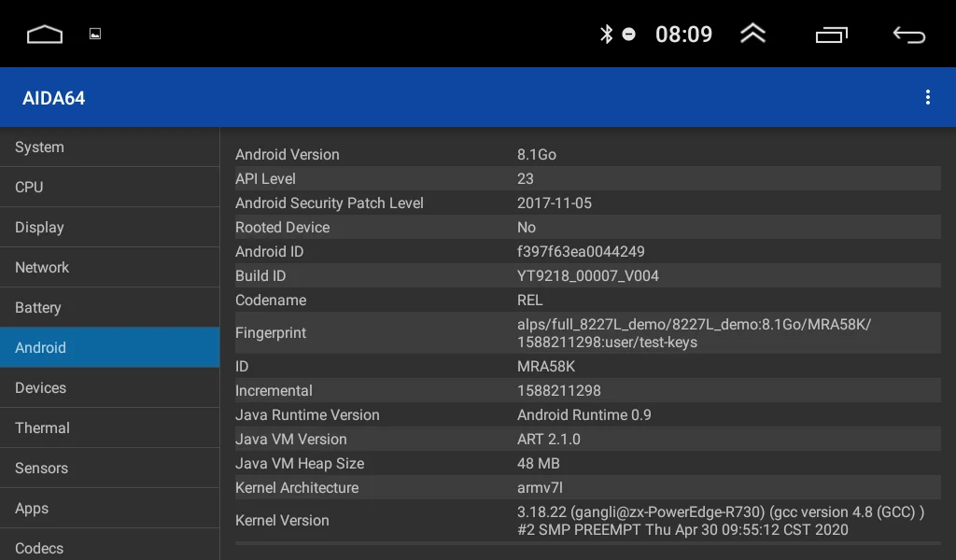
Task: Open Battery information page
Action: pyautogui.click(x=110, y=308)
